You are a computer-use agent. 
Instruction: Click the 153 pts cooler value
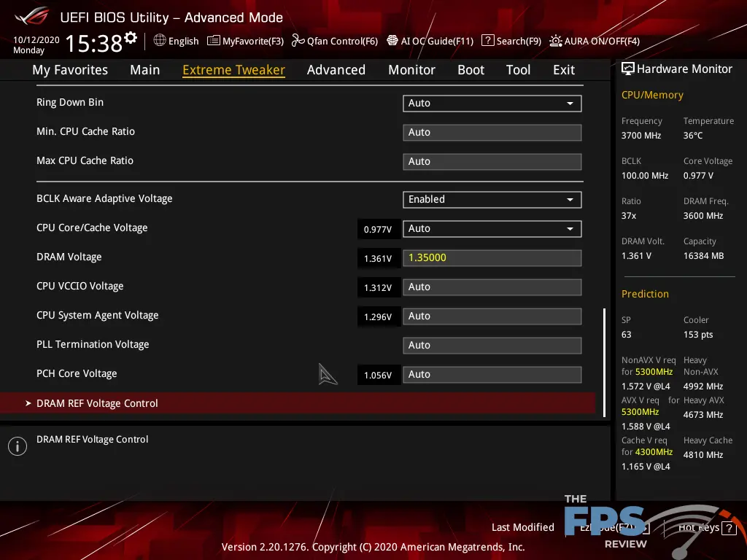[698, 335]
